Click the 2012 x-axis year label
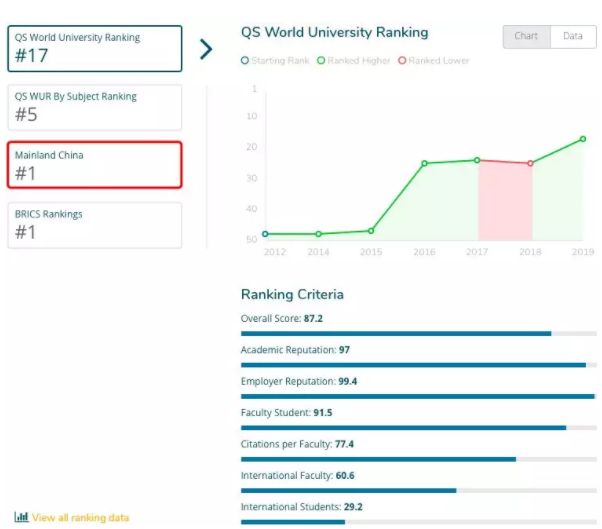The height and width of the screenshot is (529, 602). coord(275,252)
